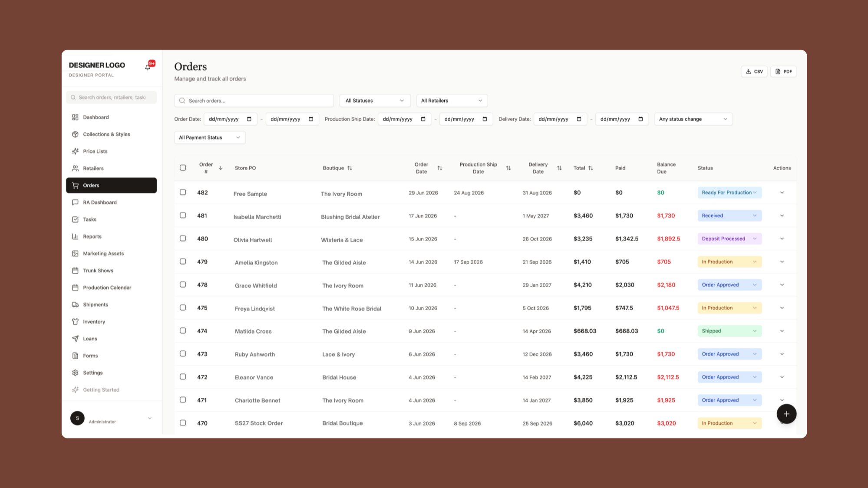Check the box for order 481
This screenshot has height=488, width=868.
pos(183,215)
